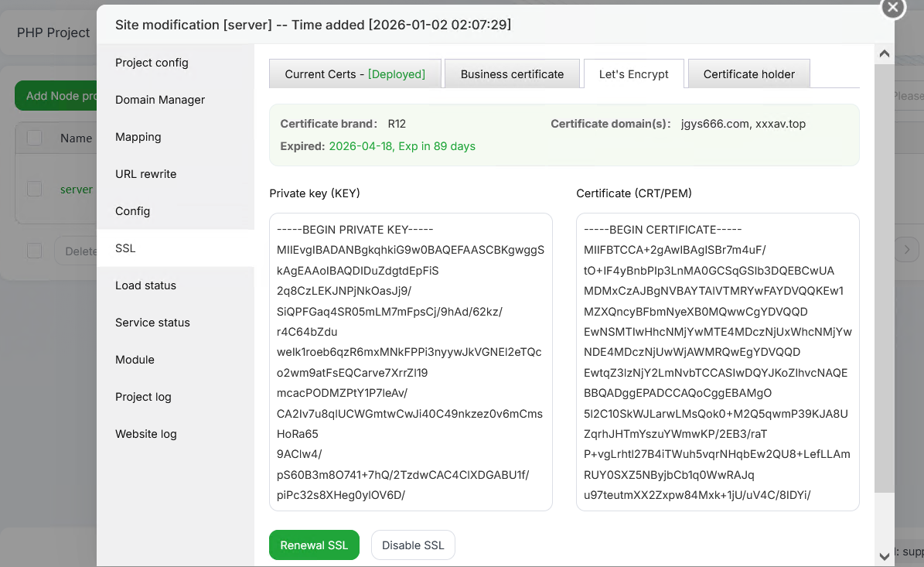Screen dimensions: 924x567
Task: Click the Renewal SSL button
Action: [314, 545]
